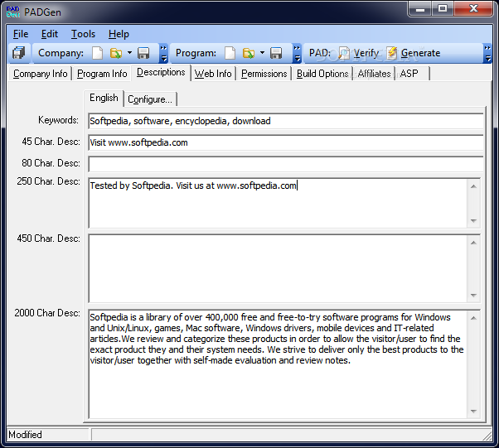Open a Program file via folder icon
The image size is (499, 448).
point(249,53)
